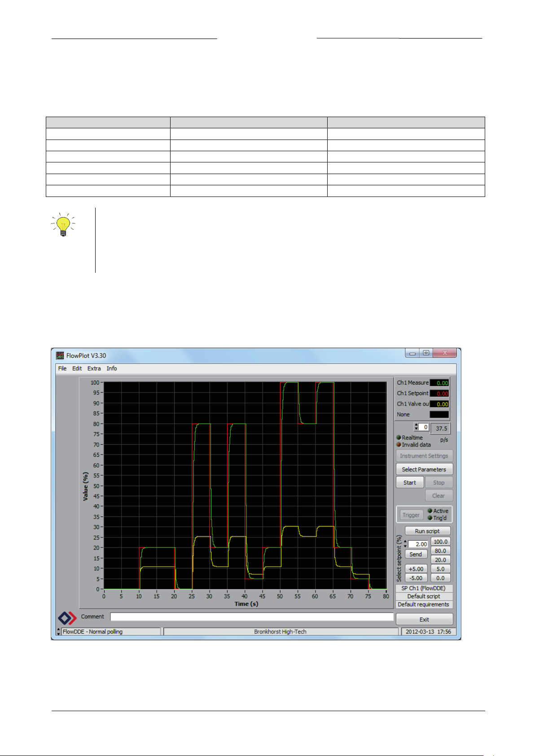Click the Stop button

[439, 483]
